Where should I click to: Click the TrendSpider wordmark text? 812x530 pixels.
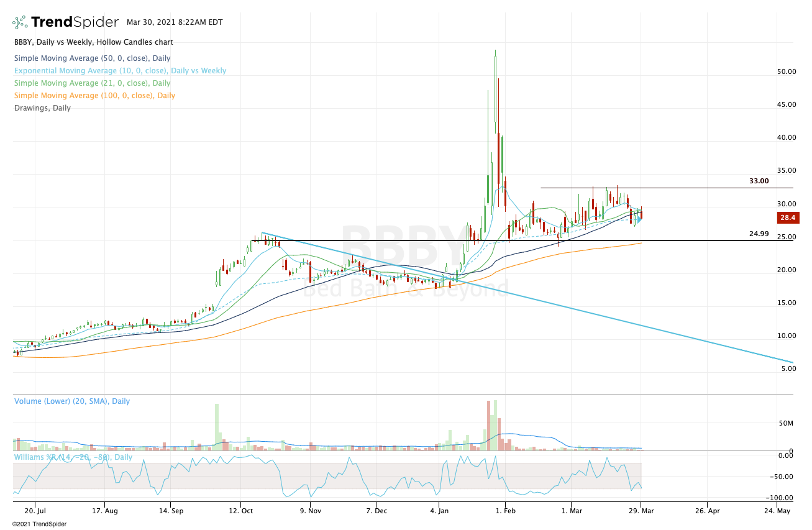click(75, 22)
